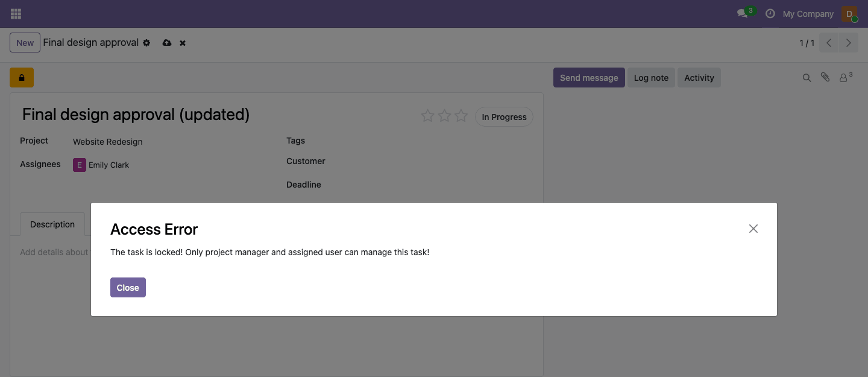Image resolution: width=868 pixels, height=377 pixels.
Task: Click the Tags field label
Action: coord(295,141)
